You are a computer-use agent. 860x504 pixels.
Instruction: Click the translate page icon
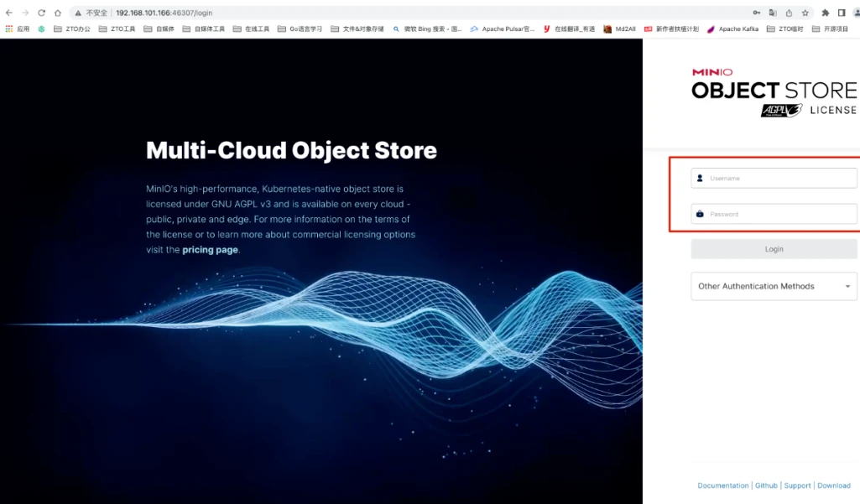(x=773, y=13)
